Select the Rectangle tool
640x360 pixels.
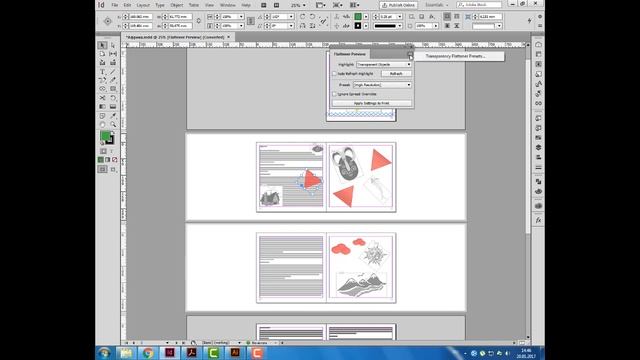(x=113, y=89)
